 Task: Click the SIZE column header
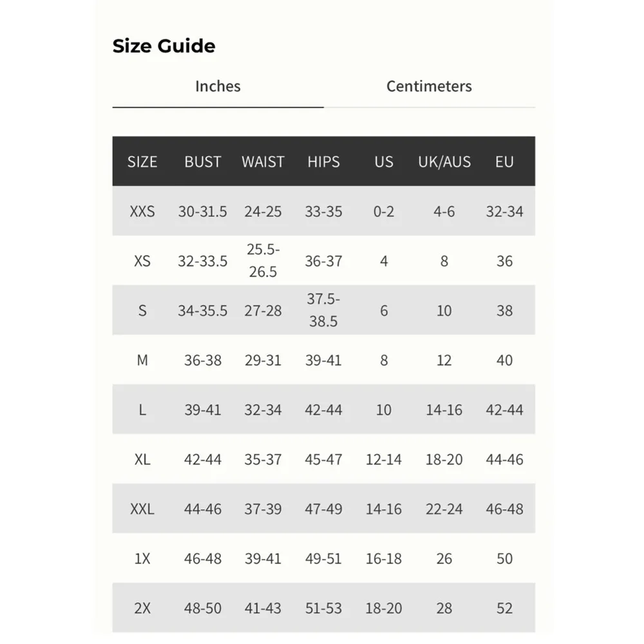142,162
